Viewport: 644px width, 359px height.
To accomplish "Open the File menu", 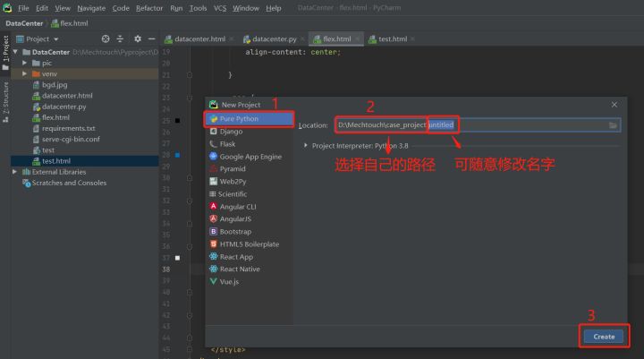I will tap(23, 8).
